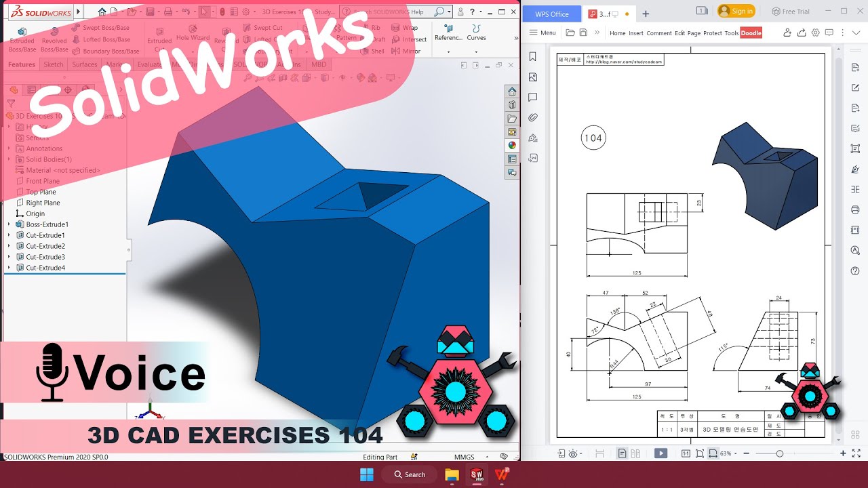Click the Extruded Boss/Base tool
The width and height of the screenshot is (868, 488).
click(22, 40)
